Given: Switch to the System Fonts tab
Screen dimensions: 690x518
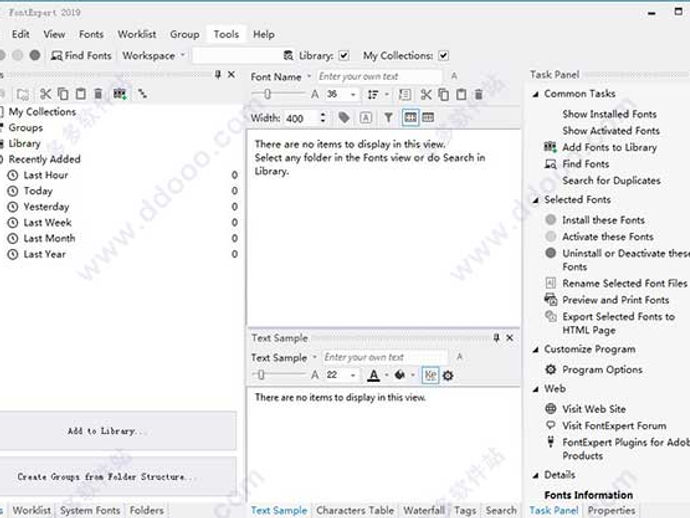Looking at the screenshot, I should 90,511.
